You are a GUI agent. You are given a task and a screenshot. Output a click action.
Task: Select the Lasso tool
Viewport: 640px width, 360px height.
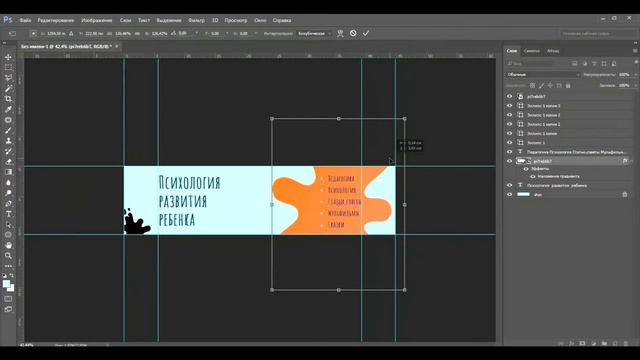(x=8, y=78)
